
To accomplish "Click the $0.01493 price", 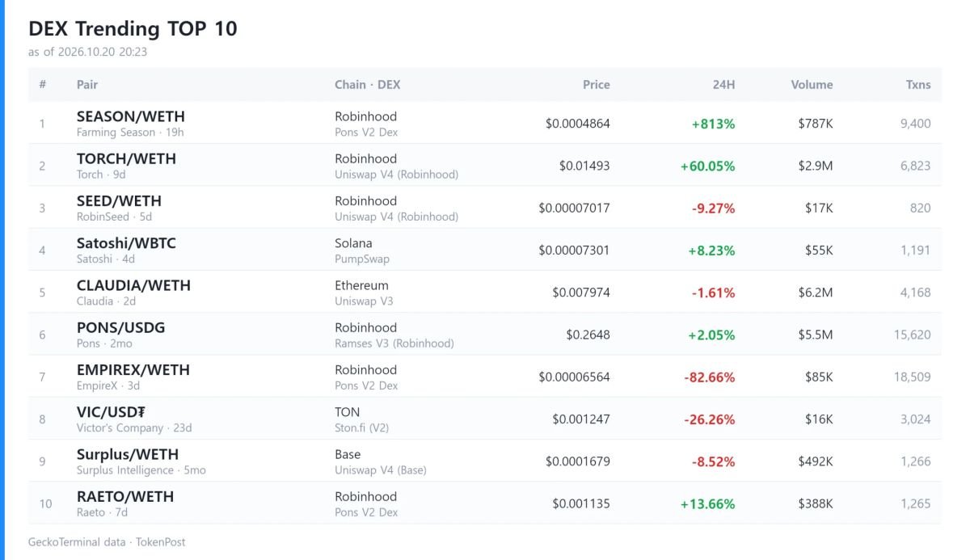I will pyautogui.click(x=584, y=166).
